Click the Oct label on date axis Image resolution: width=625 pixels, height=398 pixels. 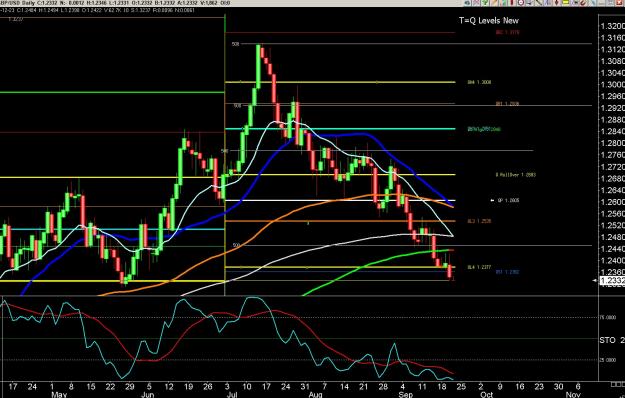tap(487, 394)
